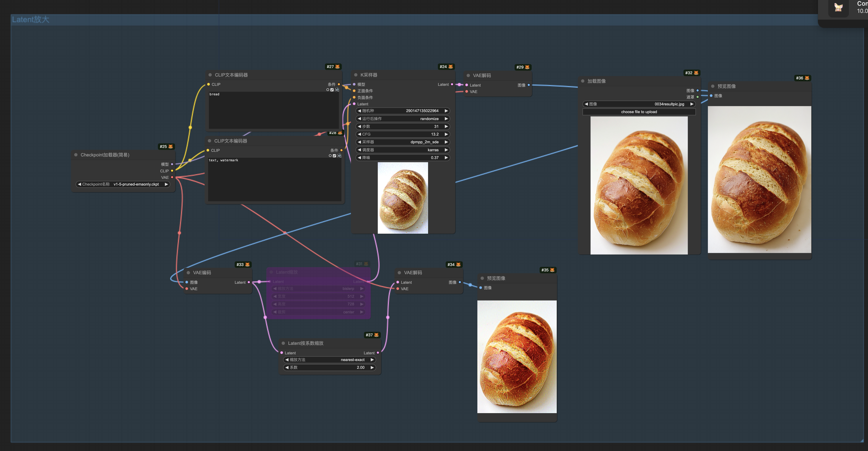The height and width of the screenshot is (451, 868).
Task: Click the bread prompt text area
Action: [274, 110]
